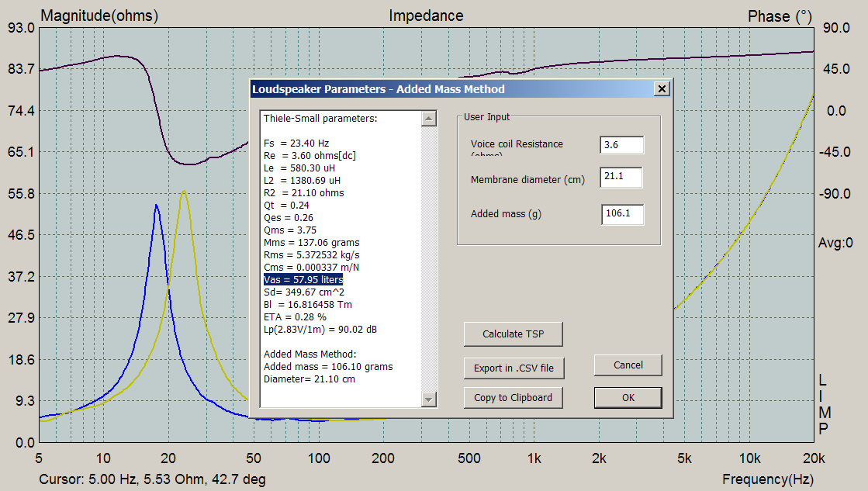Close the Loudspeaker Parameters dialog with X
This screenshot has height=491, width=868.
[x=662, y=89]
